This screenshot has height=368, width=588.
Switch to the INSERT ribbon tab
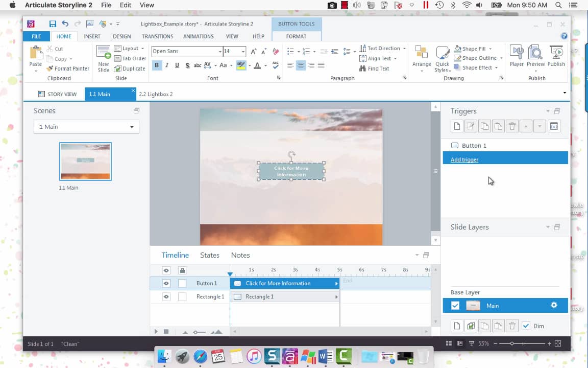tap(92, 36)
